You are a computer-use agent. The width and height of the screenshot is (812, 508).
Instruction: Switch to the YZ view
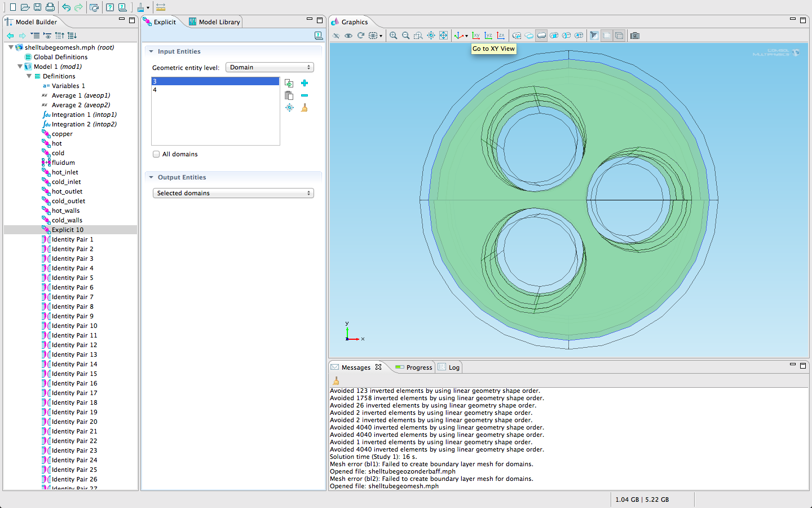488,36
